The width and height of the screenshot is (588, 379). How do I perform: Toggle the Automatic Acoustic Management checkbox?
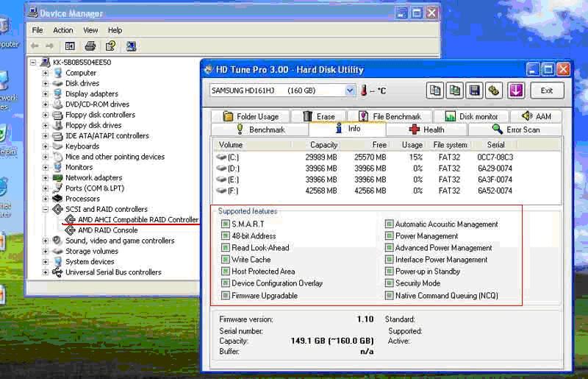389,224
